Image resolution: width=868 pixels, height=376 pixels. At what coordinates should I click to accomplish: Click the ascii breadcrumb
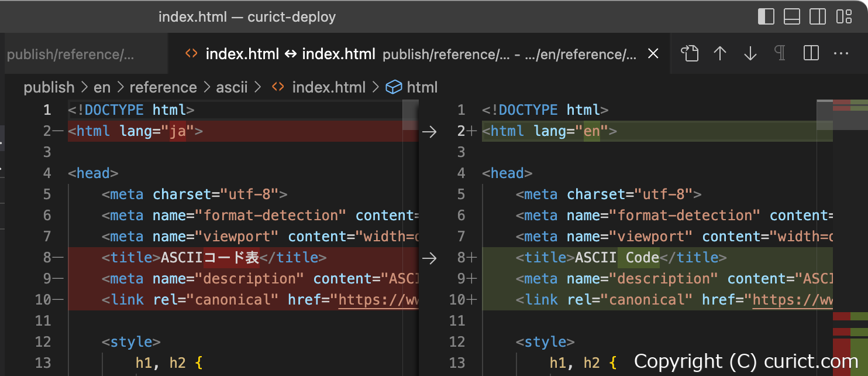232,87
